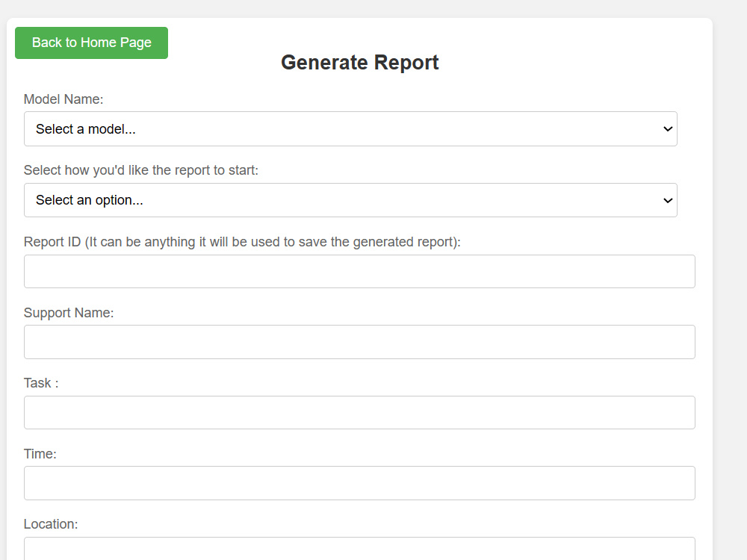The width and height of the screenshot is (747, 560).
Task: Click the Task input field
Action: tap(359, 412)
